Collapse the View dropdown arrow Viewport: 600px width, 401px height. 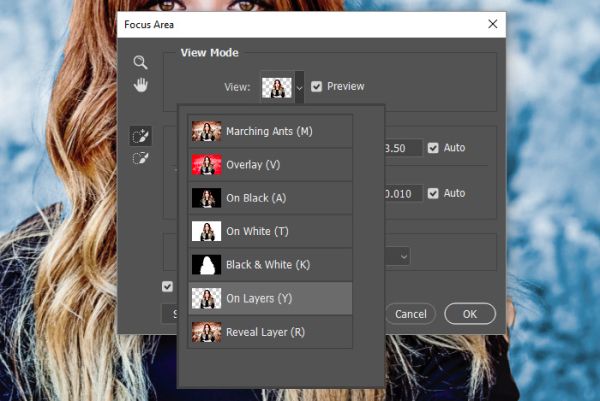click(300, 88)
